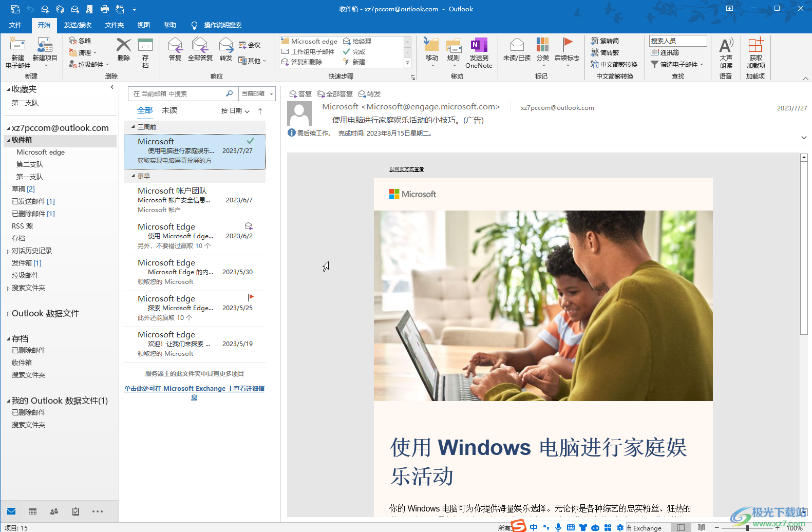Create a Meeting reply
Viewport: 812px width, 532px height.
pyautogui.click(x=250, y=45)
